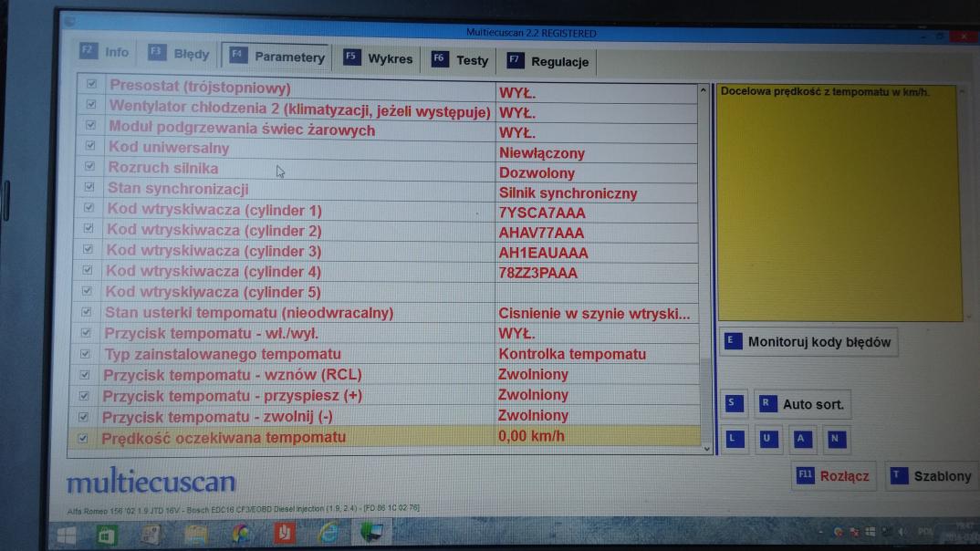Toggle Kod wtryskiwacza (cylinder 2) checkbox
Screen dimensions: 980x551
89,228
